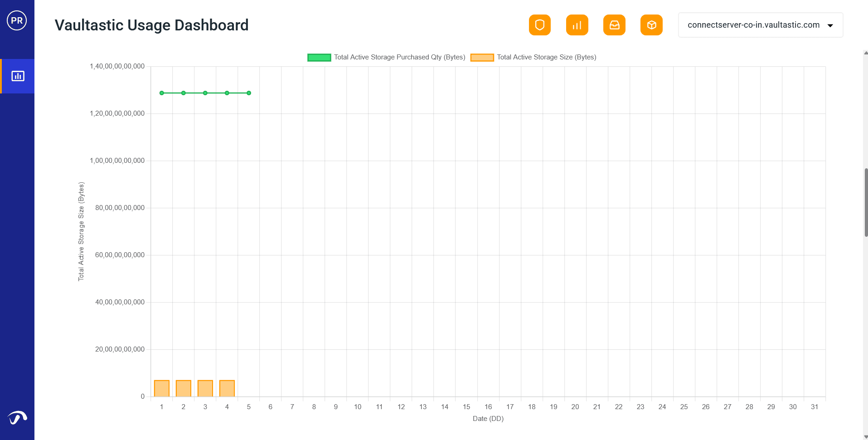Click the green legend color swatch
The image size is (868, 440).
319,57
